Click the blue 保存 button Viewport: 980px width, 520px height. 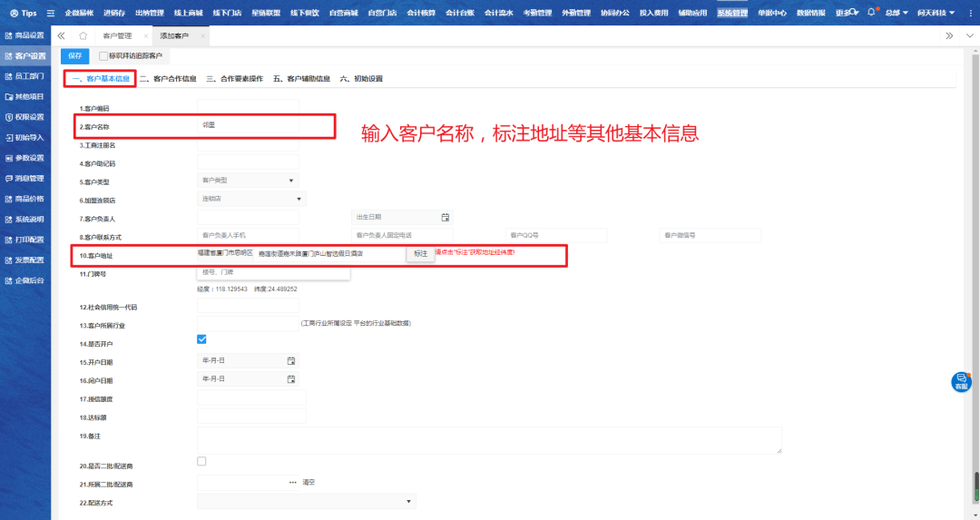pyautogui.click(x=74, y=56)
